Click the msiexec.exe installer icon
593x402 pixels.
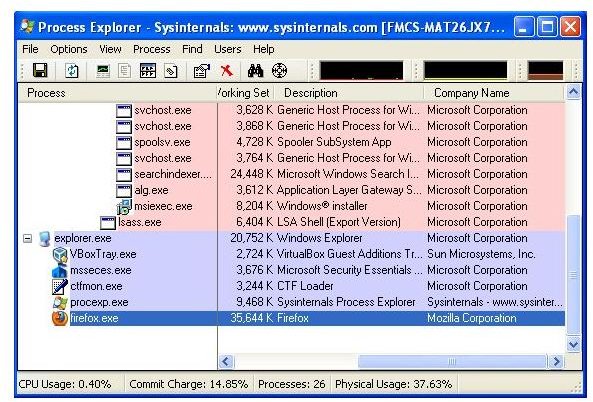[x=124, y=207]
